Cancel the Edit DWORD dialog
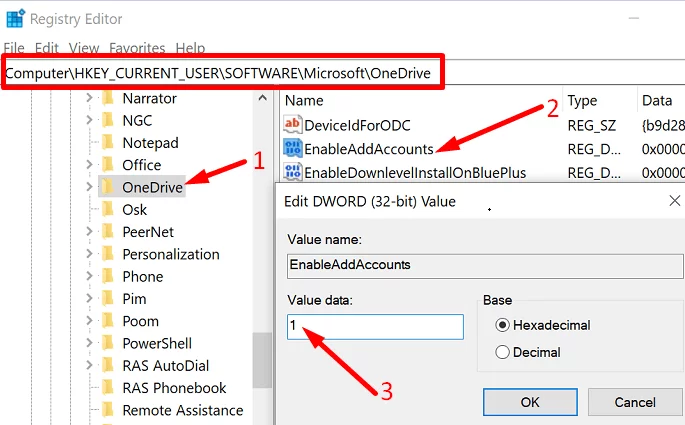Viewport: 685px width, 425px height. 635,402
